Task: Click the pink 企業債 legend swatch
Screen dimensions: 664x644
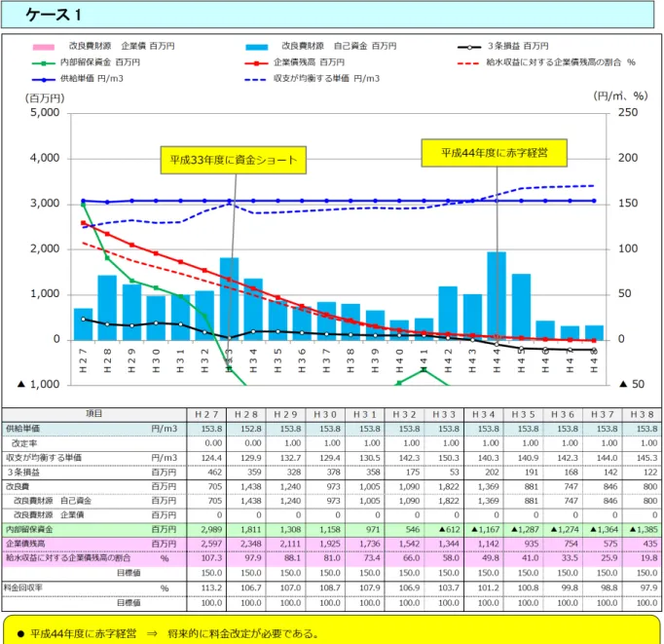Action: (43, 47)
